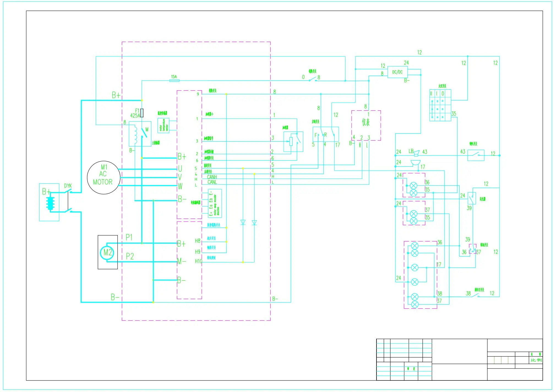Select the 比例 cell in title block
554x392 pixels.
click(536, 360)
